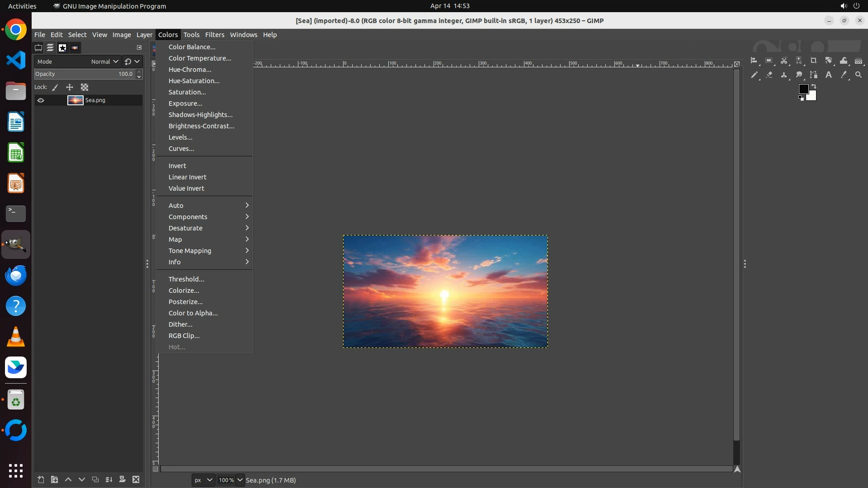This screenshot has width=868, height=488.
Task: Swap foreground and background colors arrow
Action: (814, 86)
